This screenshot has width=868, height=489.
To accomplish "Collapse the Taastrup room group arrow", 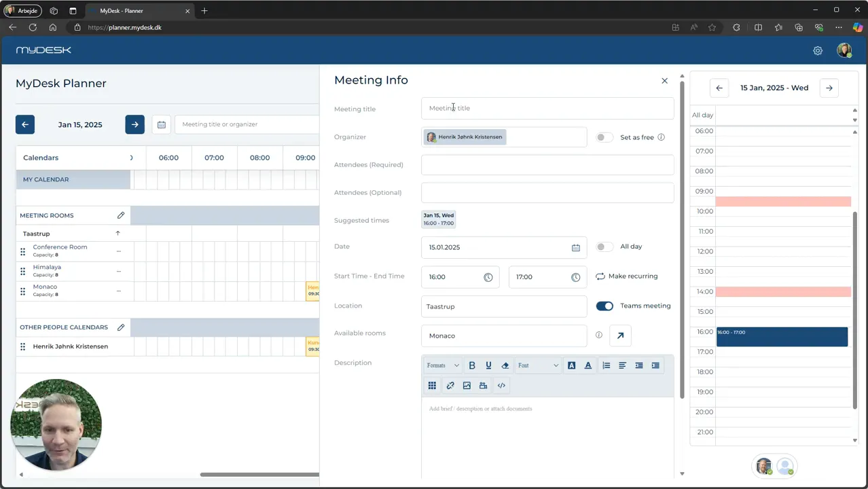I will click(117, 234).
